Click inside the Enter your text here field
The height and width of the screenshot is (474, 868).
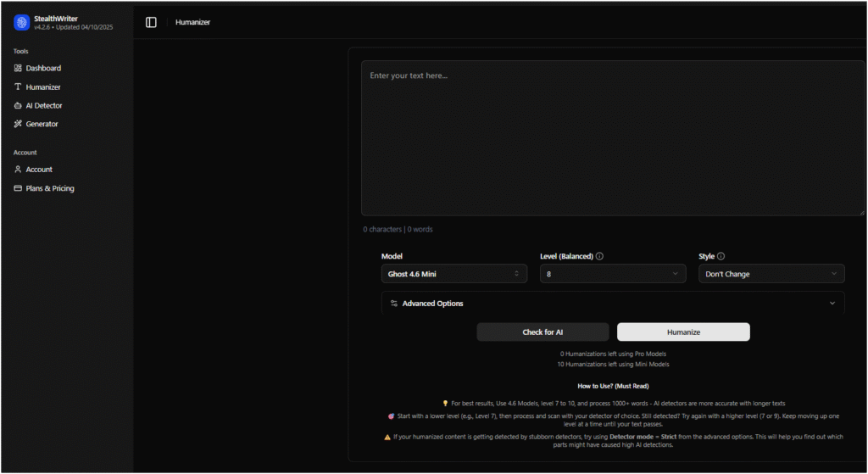pyautogui.click(x=613, y=137)
